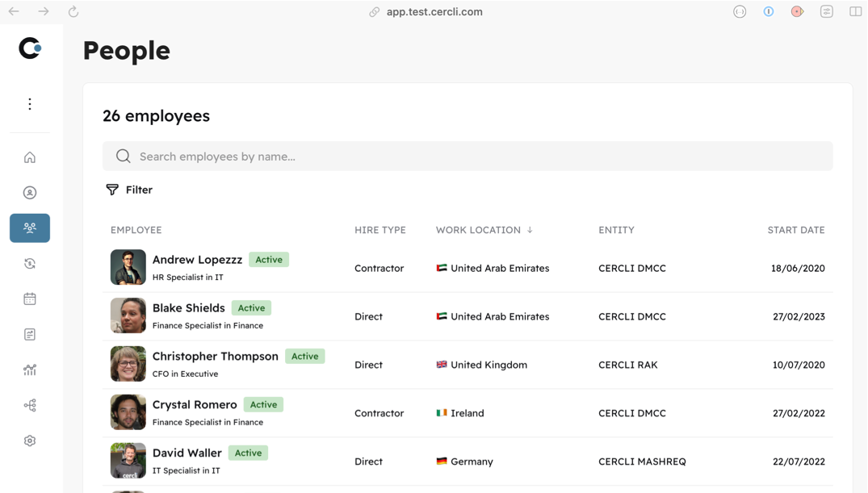Click the Cercli logo icon
The width and height of the screenshot is (868, 493).
(x=30, y=48)
